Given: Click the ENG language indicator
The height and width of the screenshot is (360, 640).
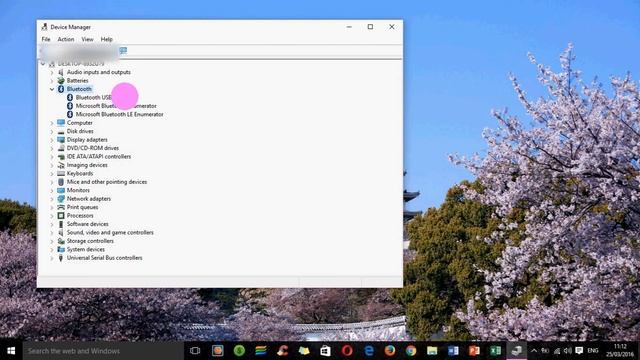Looking at the screenshot, I should [x=593, y=351].
